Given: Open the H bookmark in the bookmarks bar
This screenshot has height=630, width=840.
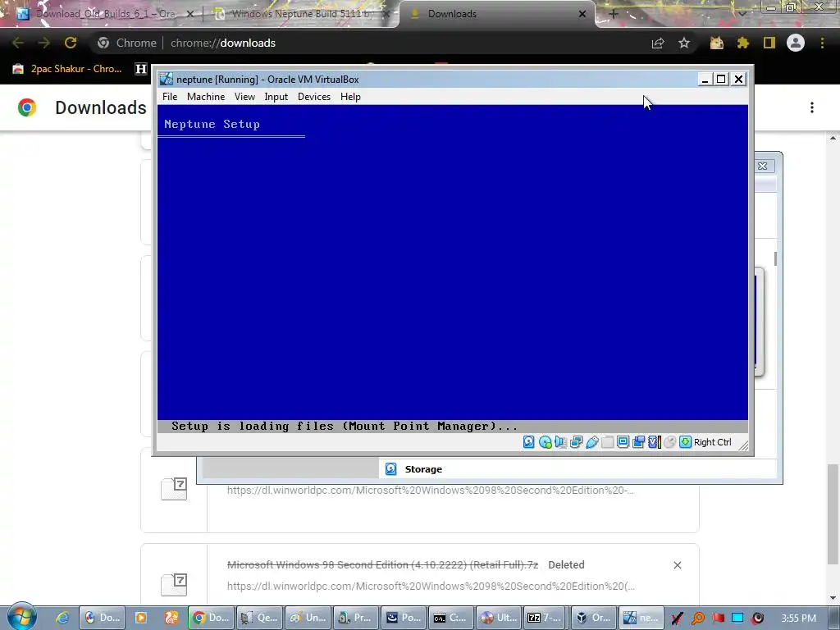Looking at the screenshot, I should (141, 69).
